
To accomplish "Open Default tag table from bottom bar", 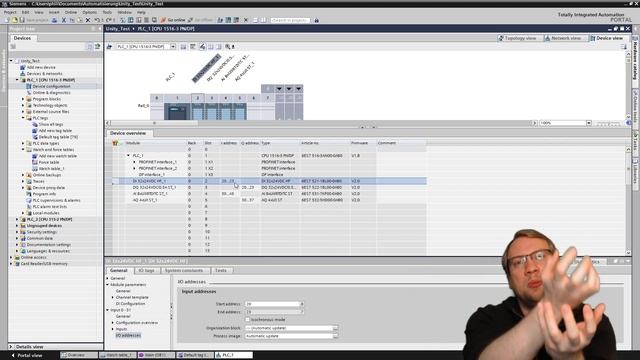I will pyautogui.click(x=195, y=356).
